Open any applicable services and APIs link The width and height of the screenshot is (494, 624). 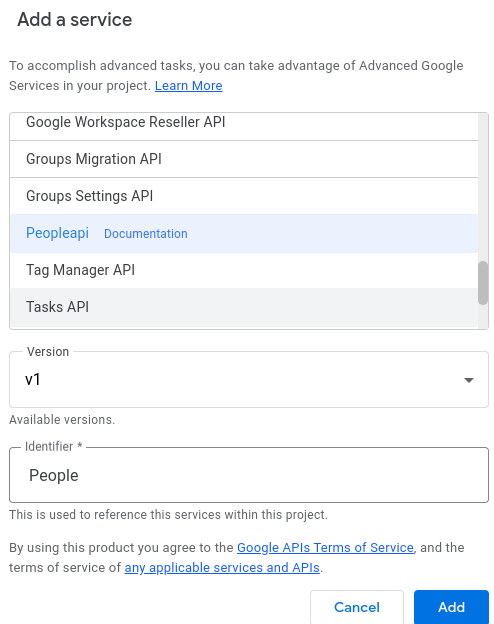222,567
